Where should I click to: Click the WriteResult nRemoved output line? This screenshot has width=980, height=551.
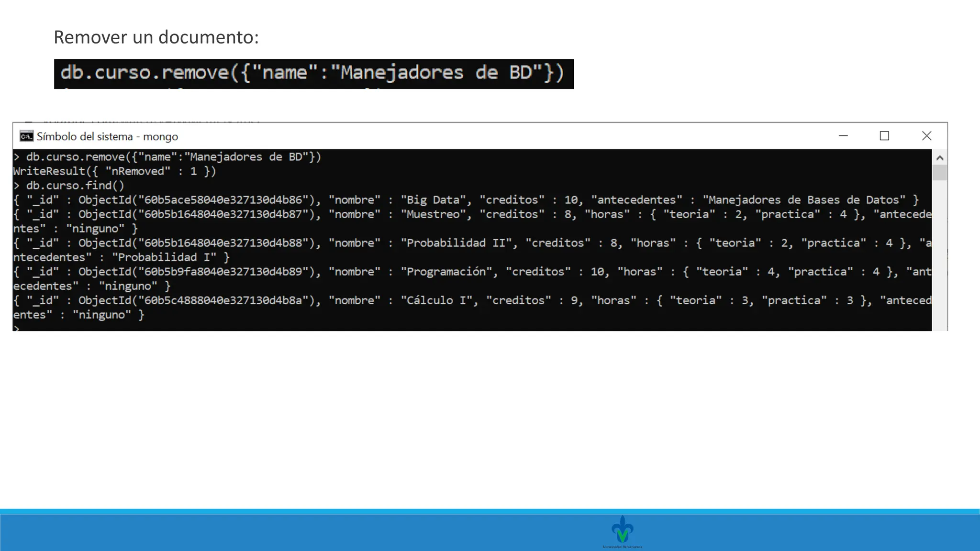114,171
